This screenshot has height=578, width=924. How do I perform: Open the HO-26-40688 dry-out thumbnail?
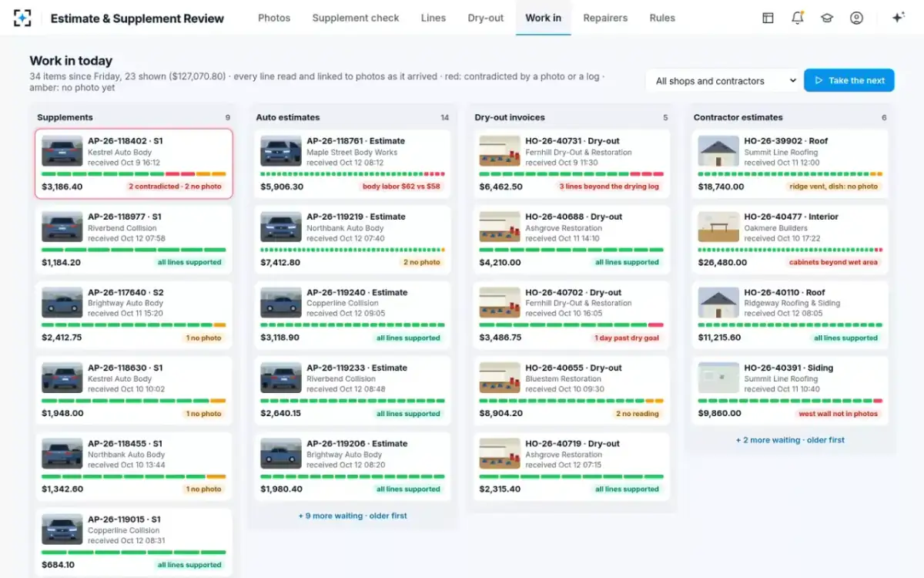click(500, 227)
